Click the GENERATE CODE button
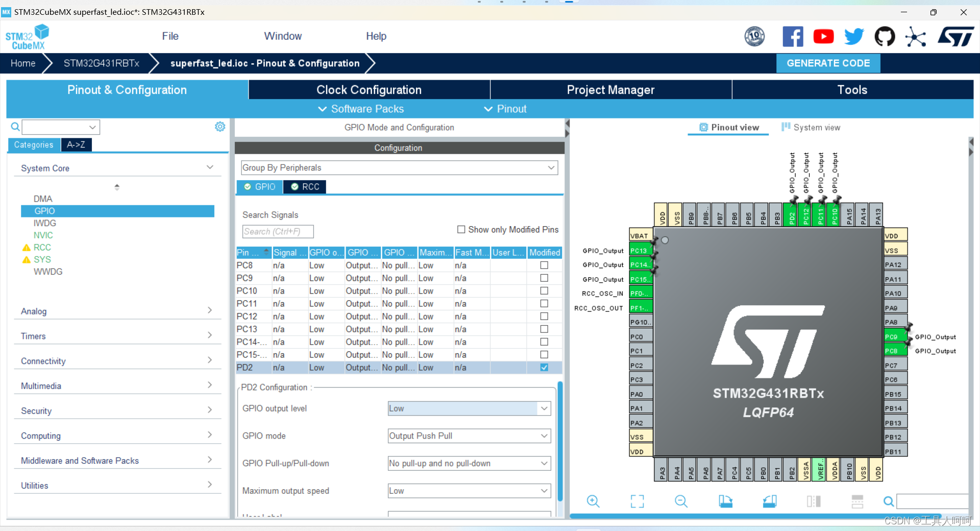This screenshot has width=980, height=531. click(x=828, y=63)
